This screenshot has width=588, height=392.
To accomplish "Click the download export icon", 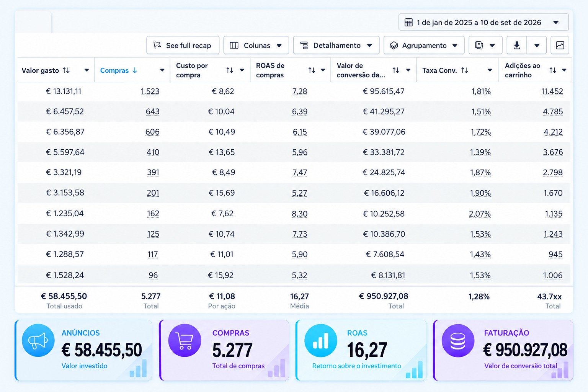I will click(517, 45).
